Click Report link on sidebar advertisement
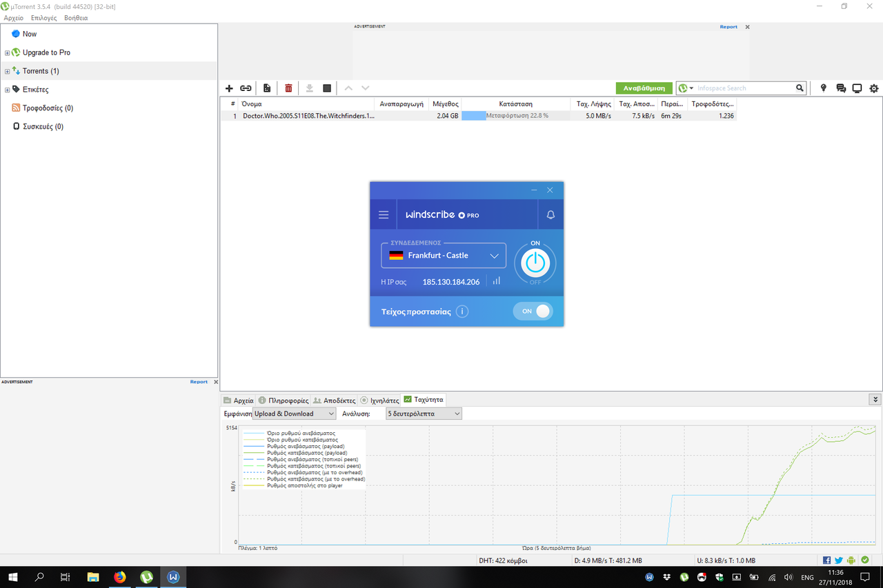Screen dimensions: 883x588 pyautogui.click(x=199, y=382)
